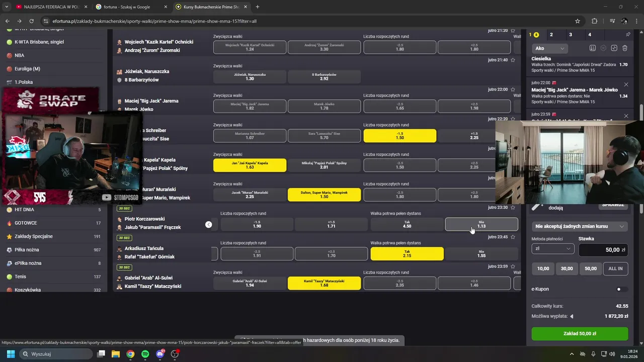This screenshot has height=362, width=644.
Task: Open the Windows Start menu
Action: [x=11, y=354]
